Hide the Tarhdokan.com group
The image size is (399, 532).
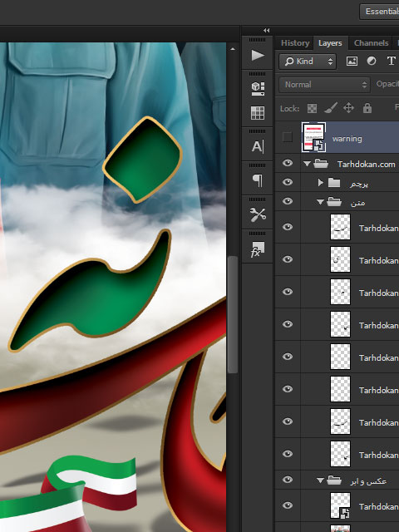click(x=288, y=163)
